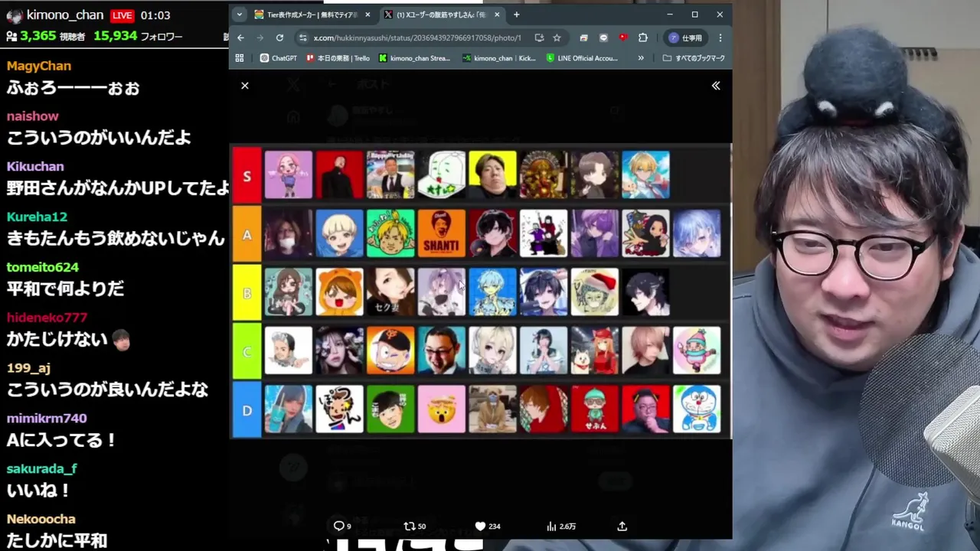The image size is (980, 551).
Task: Collapse the side panel with the double-chevron
Action: pos(716,86)
